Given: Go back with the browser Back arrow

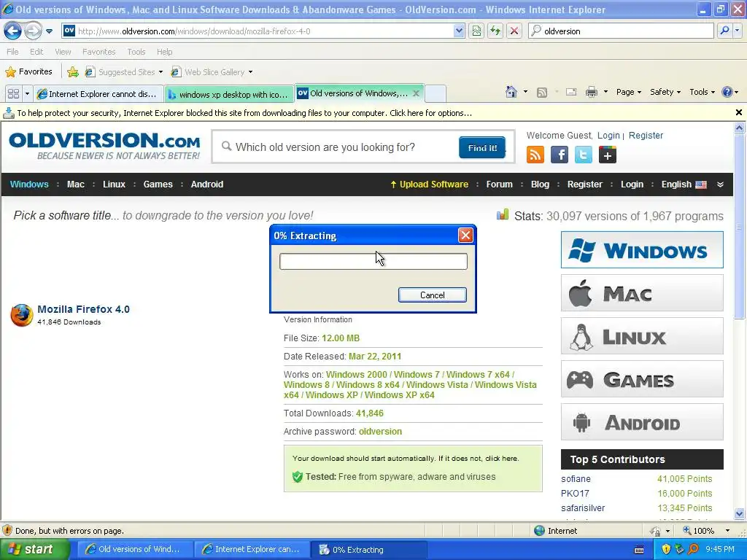Looking at the screenshot, I should pos(12,31).
